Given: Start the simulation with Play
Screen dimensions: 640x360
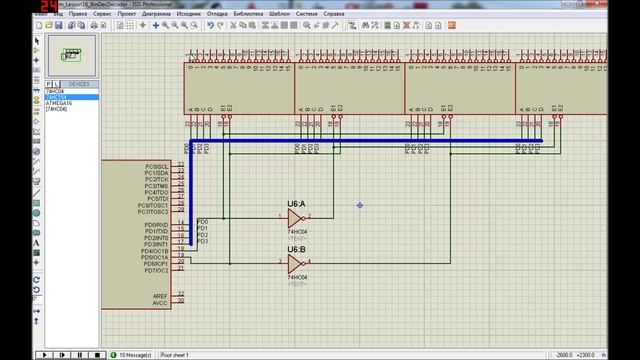Looking at the screenshot, I should (44, 355).
